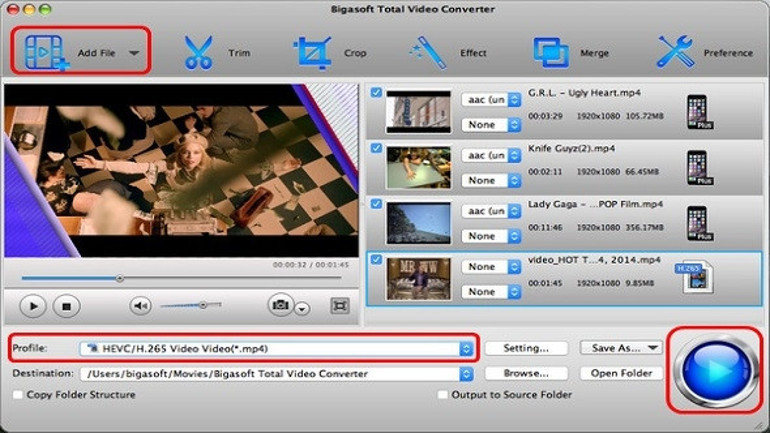Click the 00:11:46 duration text
The image size is (770, 433).
tap(545, 227)
